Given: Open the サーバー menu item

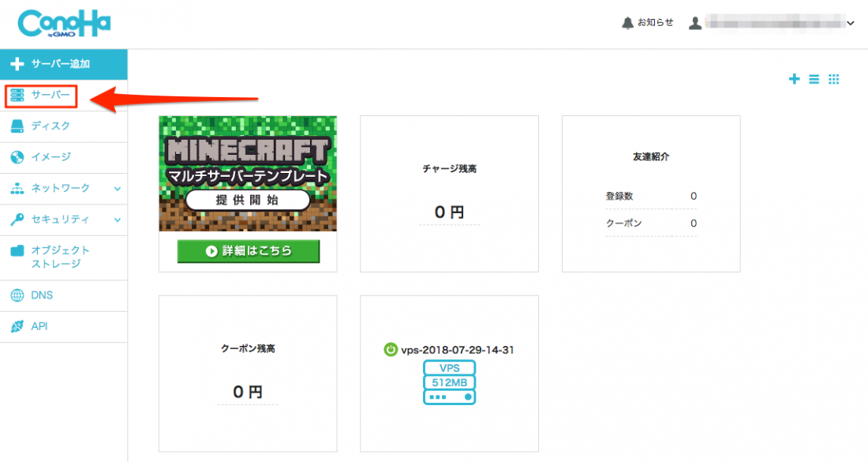Looking at the screenshot, I should (64, 96).
